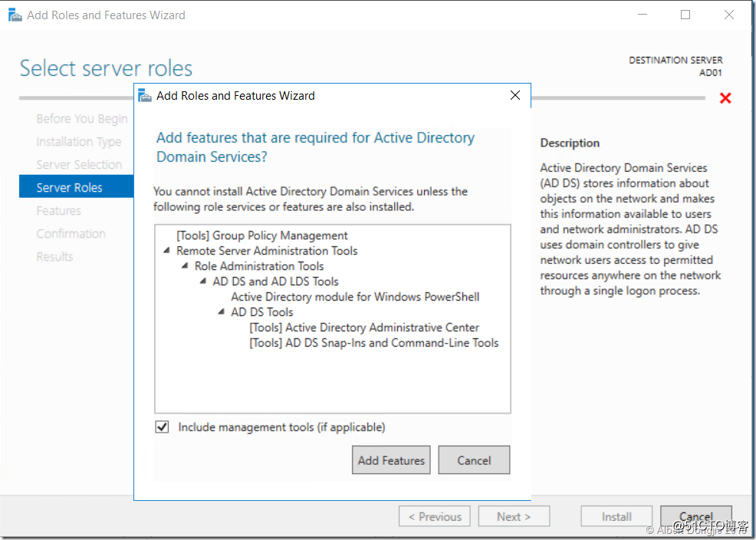756x540 pixels.
Task: Open the Server Selection step
Action: (x=79, y=164)
